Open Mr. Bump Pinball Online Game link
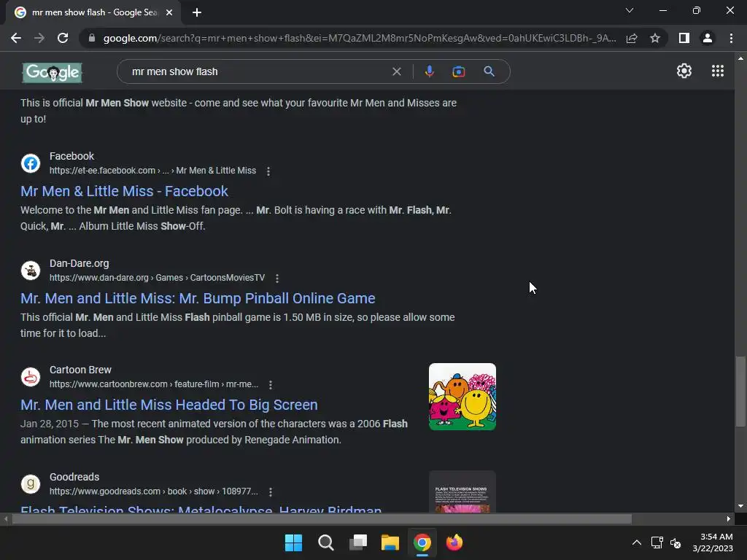Image resolution: width=747 pixels, height=560 pixels. [198, 298]
